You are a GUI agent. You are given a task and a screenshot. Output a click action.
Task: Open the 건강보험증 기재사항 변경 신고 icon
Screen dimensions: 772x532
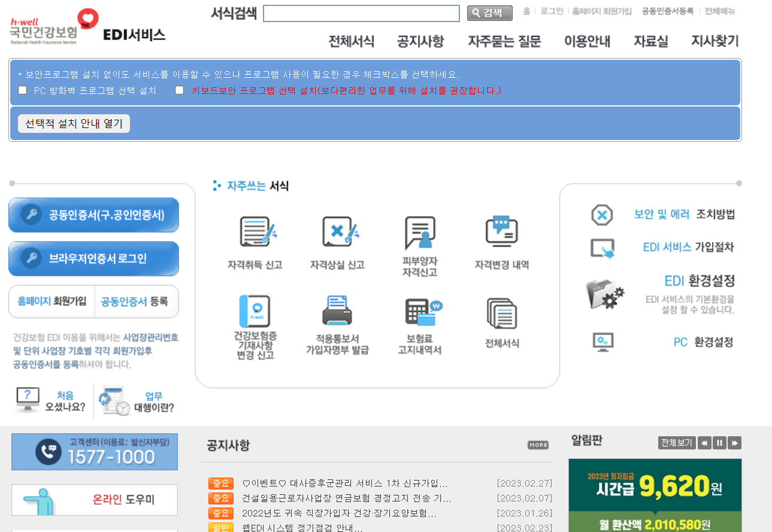coord(256,311)
